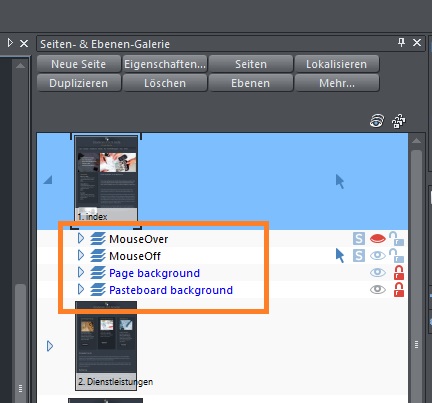The height and width of the screenshot is (403, 432).
Task: Switch to the Ebenen view
Action: pyautogui.click(x=251, y=83)
